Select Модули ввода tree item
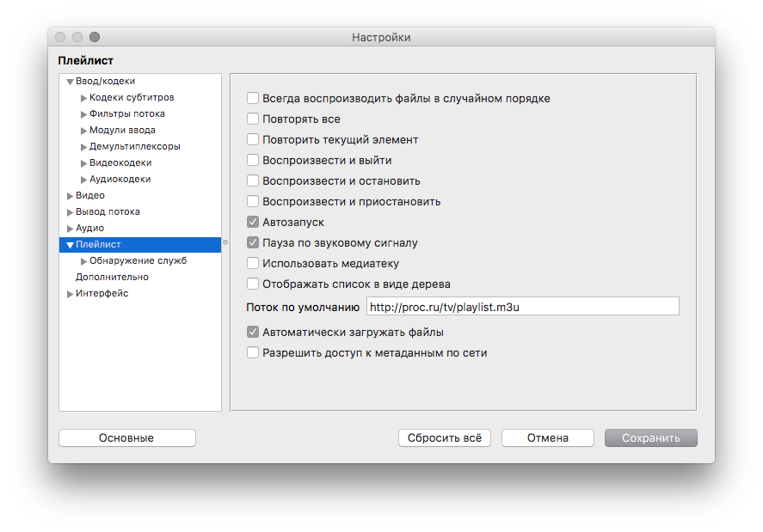The width and height of the screenshot is (763, 532). click(x=122, y=130)
